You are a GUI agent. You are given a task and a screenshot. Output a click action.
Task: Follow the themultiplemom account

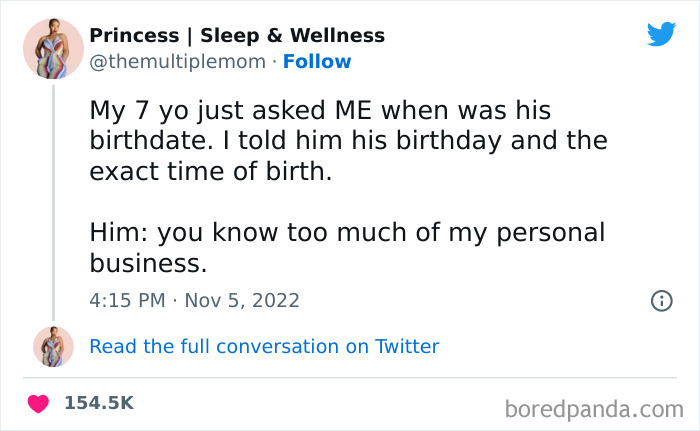click(x=317, y=62)
